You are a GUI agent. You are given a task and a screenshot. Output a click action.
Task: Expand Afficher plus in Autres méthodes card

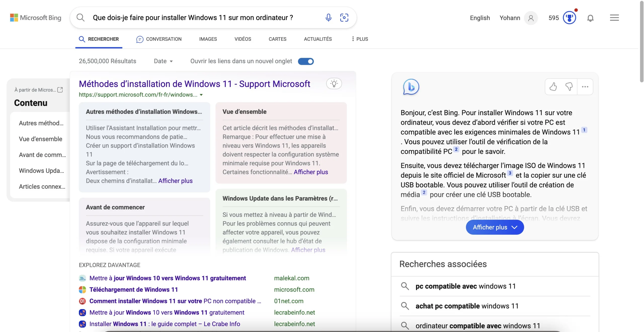(175, 181)
